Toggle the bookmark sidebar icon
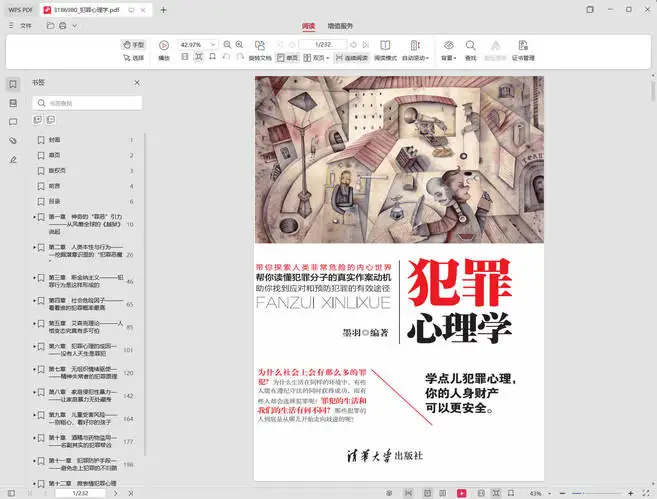This screenshot has width=657, height=499. [13, 84]
